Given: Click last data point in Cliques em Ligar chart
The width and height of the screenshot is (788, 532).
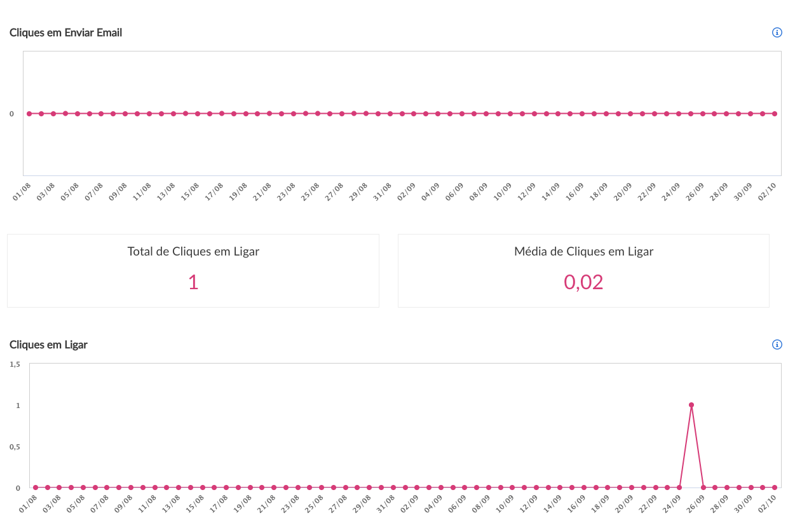Looking at the screenshot, I should (x=775, y=488).
